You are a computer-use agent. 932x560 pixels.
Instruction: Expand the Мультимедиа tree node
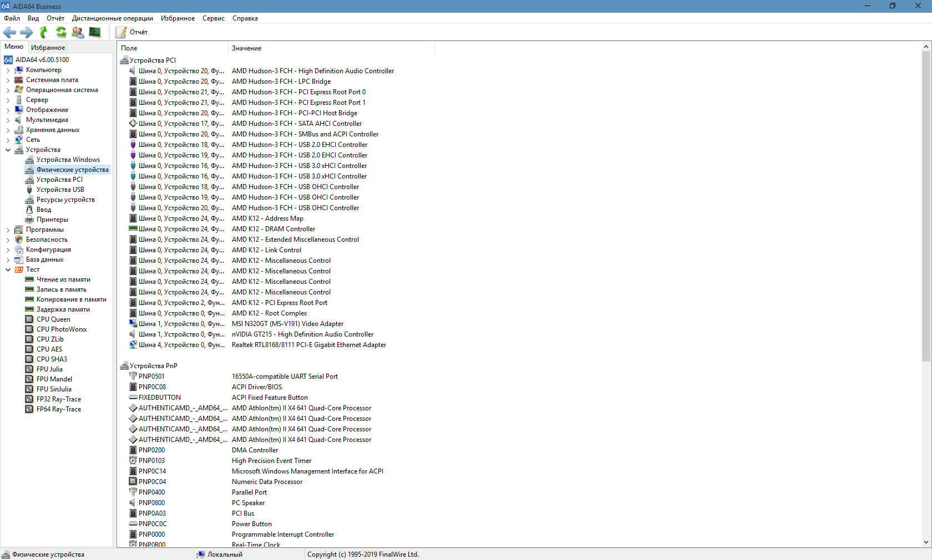(x=8, y=120)
